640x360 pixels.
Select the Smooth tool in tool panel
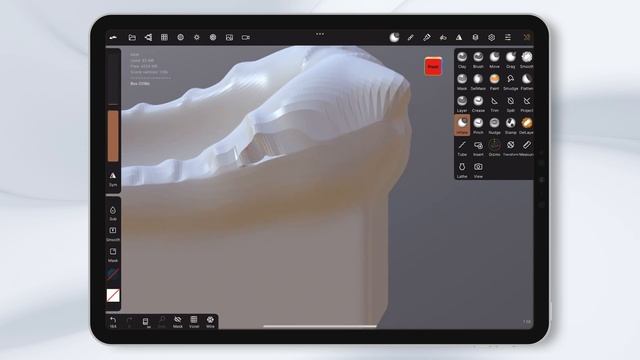[527, 60]
